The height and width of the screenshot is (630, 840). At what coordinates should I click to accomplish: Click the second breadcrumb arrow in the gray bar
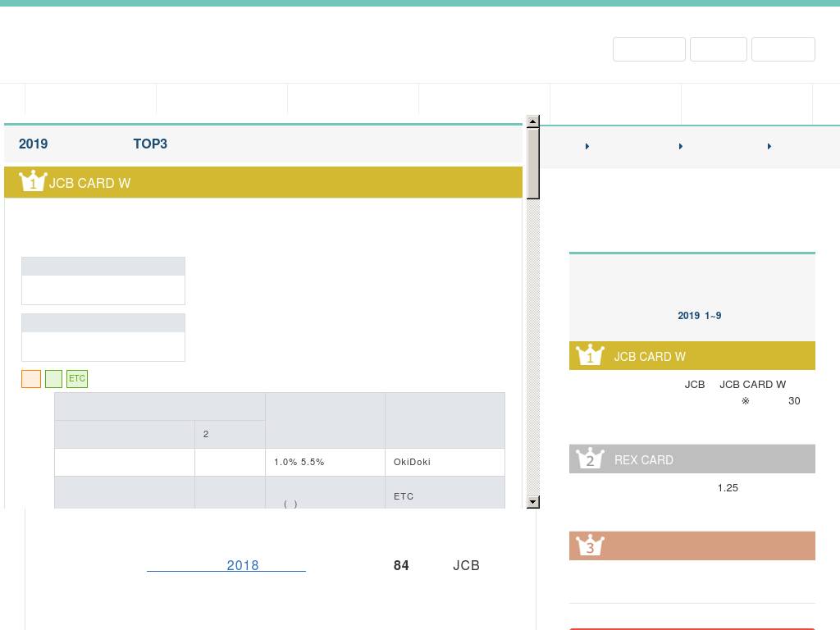click(x=681, y=146)
